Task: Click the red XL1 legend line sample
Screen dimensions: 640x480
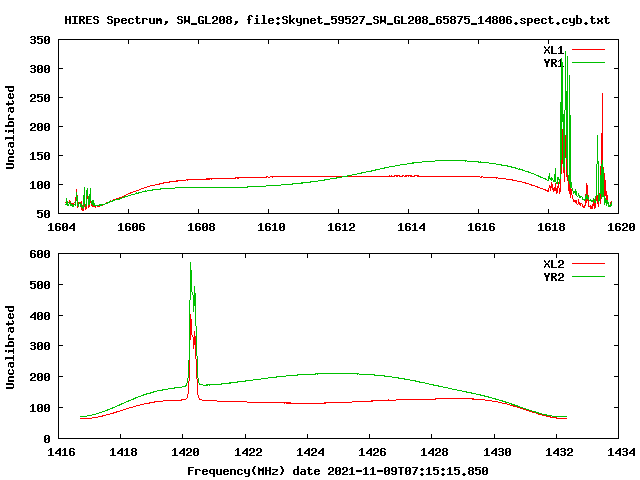Action: (x=588, y=50)
